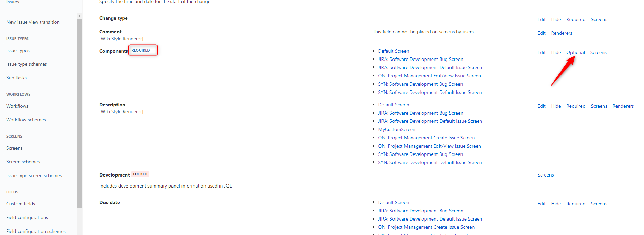Select Field configurations in sidebar
The image size is (644, 235).
pyautogui.click(x=27, y=217)
